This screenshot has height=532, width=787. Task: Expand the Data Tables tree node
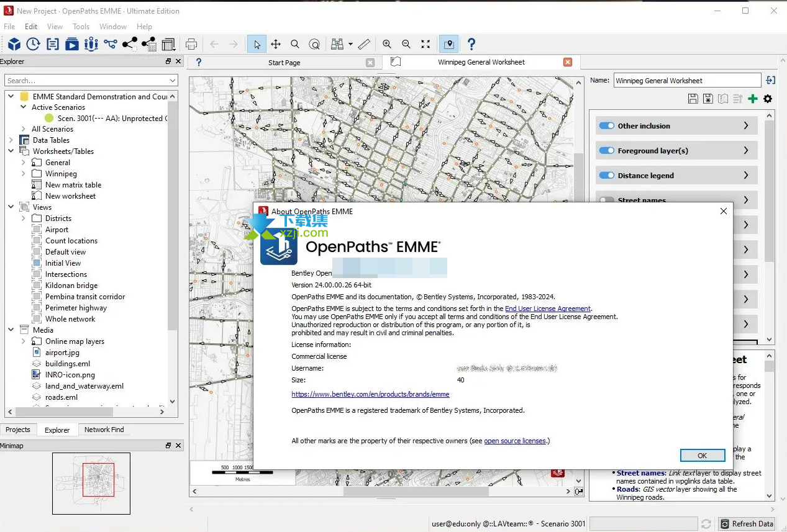tap(11, 140)
